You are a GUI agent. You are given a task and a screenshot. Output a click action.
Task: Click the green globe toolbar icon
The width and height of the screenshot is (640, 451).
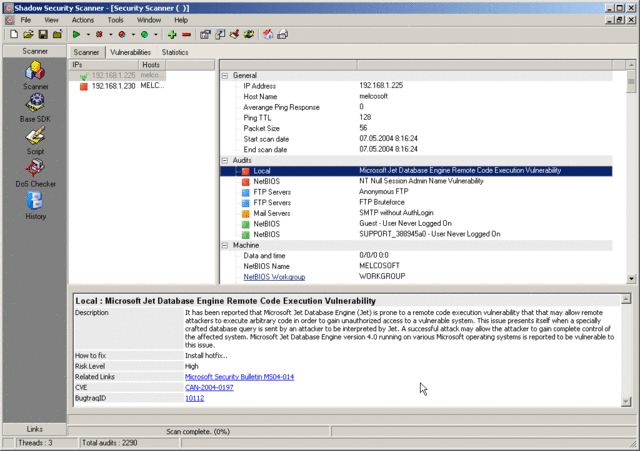coord(144,35)
